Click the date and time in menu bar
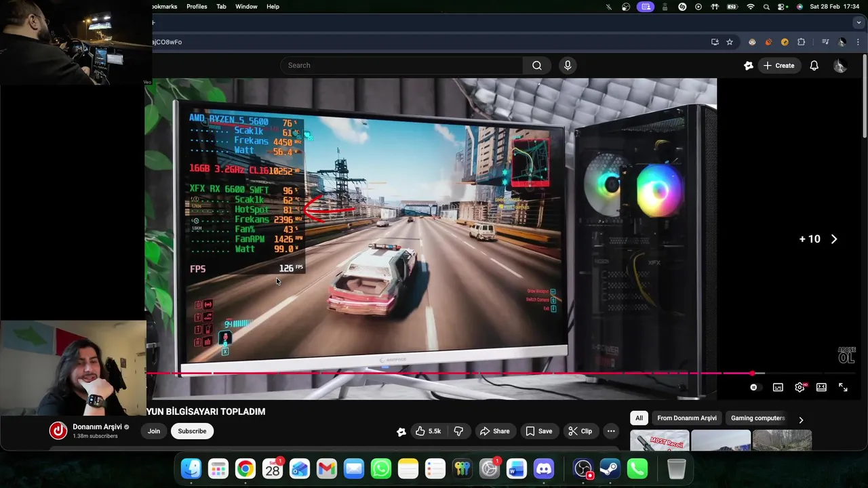The width and height of the screenshot is (868, 488). coord(835,7)
